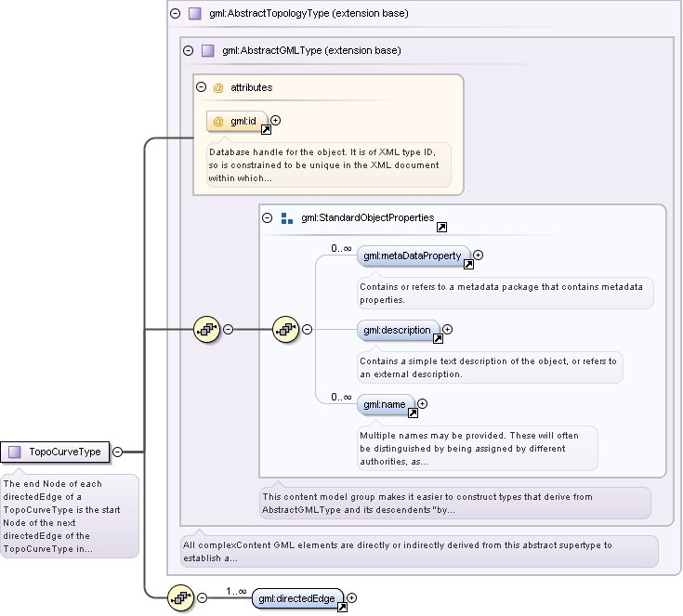Collapse the gml:AbstractTopologyType section
Image resolution: width=683 pixels, height=616 pixels.
click(x=175, y=14)
